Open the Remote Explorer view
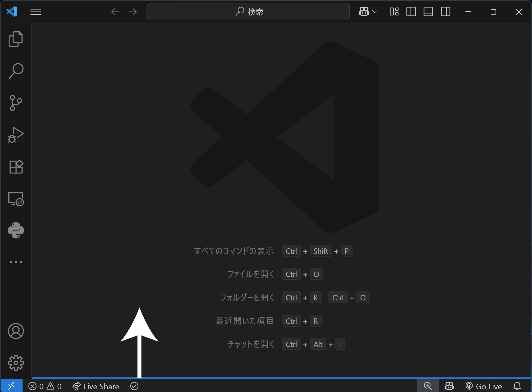This screenshot has height=392, width=532. pos(16,199)
